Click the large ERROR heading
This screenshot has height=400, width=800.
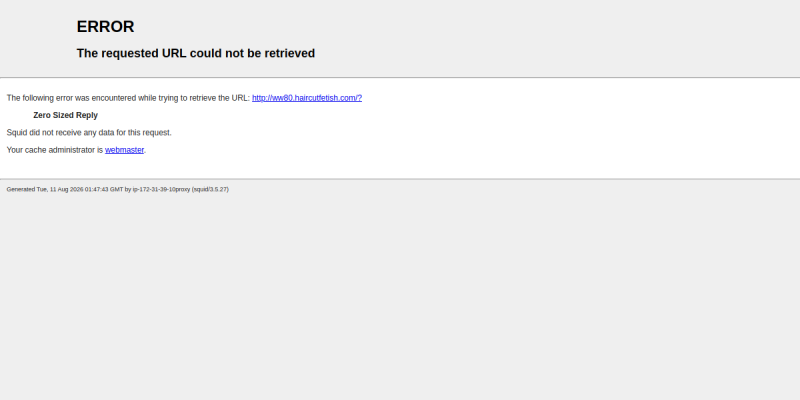click(x=105, y=27)
